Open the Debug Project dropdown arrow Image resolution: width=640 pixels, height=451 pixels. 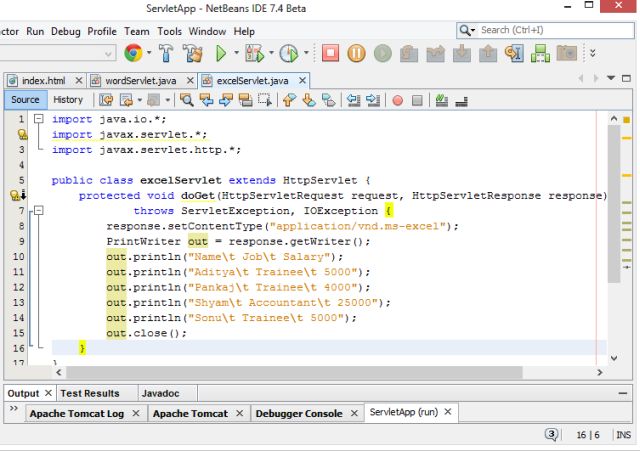click(x=271, y=53)
